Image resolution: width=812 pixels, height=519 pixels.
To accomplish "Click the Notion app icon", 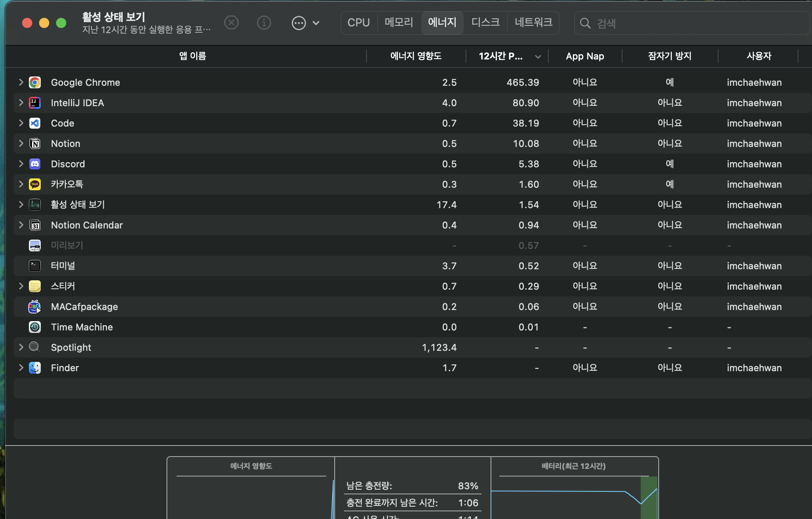I will point(35,144).
